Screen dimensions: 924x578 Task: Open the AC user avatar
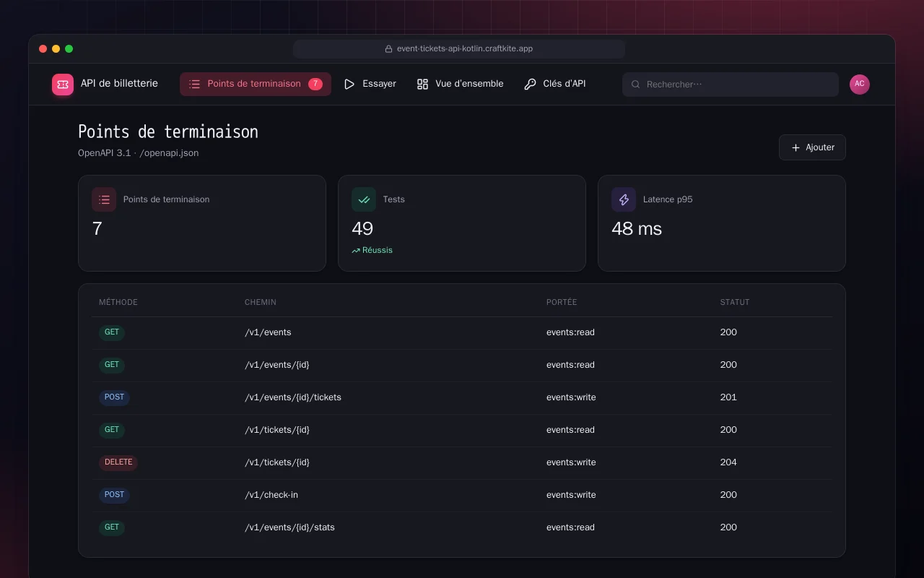(x=860, y=85)
